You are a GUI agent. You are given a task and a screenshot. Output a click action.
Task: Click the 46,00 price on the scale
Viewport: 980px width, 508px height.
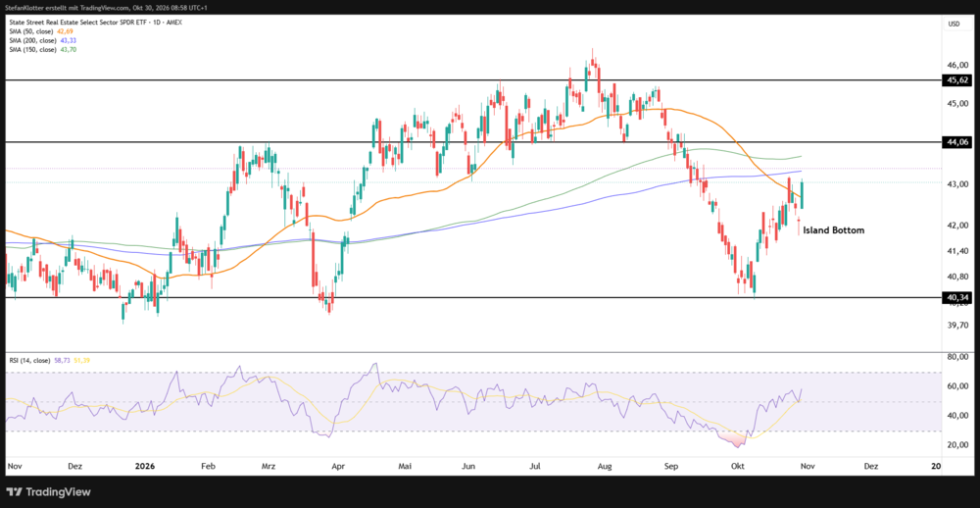pos(957,65)
